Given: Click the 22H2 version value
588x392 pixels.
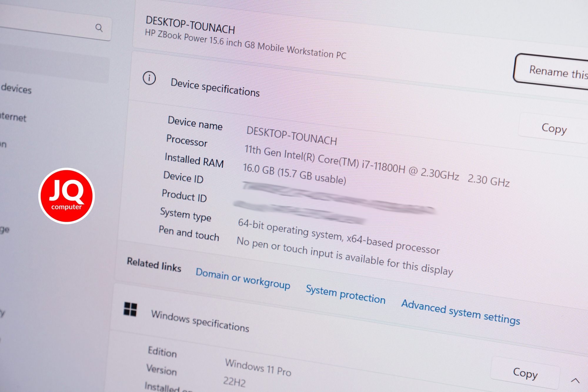Looking at the screenshot, I should click(234, 382).
